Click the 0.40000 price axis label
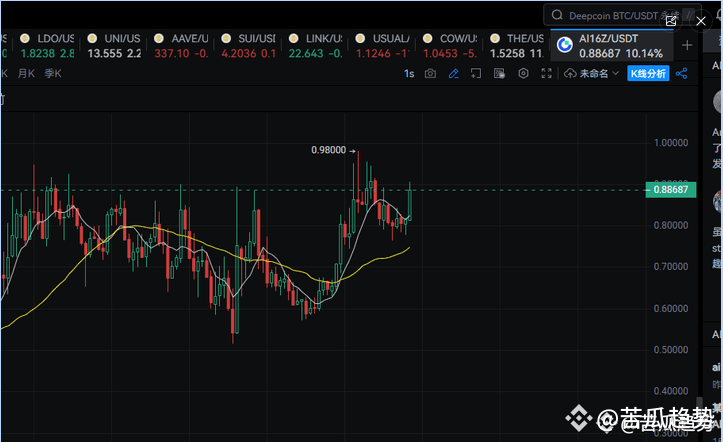This screenshot has height=442, width=723. tap(671, 391)
